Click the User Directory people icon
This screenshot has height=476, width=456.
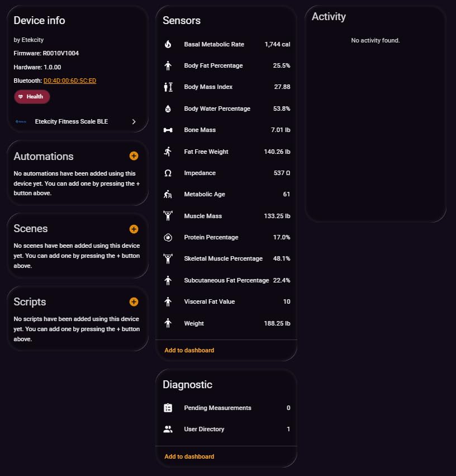tap(168, 430)
